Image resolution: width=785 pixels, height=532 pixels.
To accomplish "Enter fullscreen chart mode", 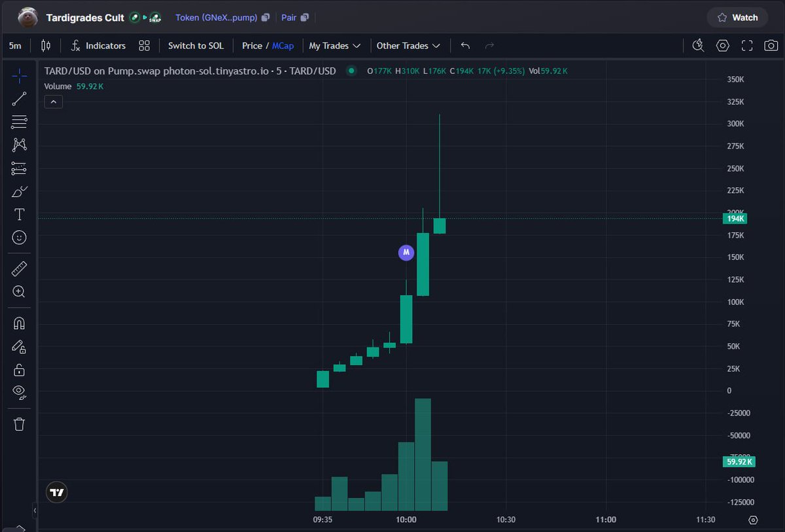I will click(746, 45).
